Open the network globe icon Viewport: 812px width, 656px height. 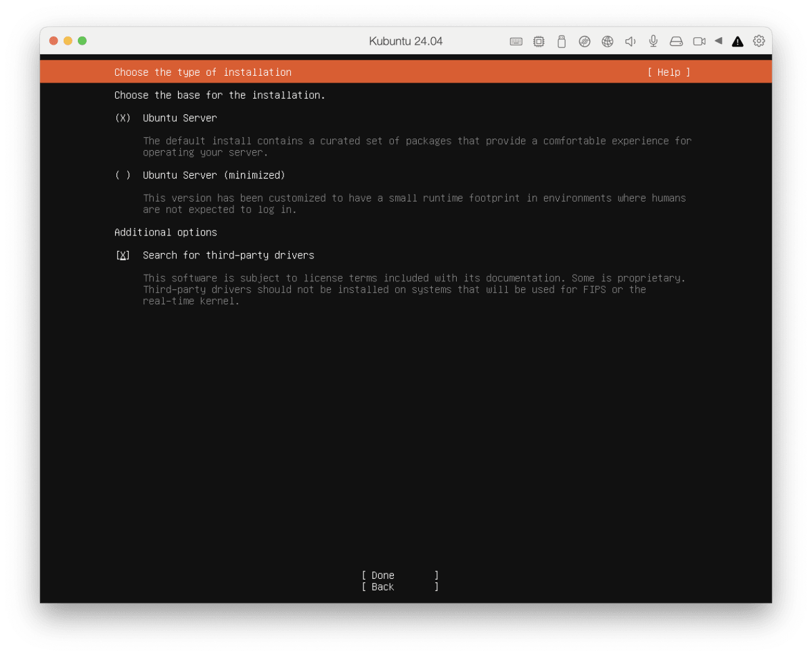point(608,41)
